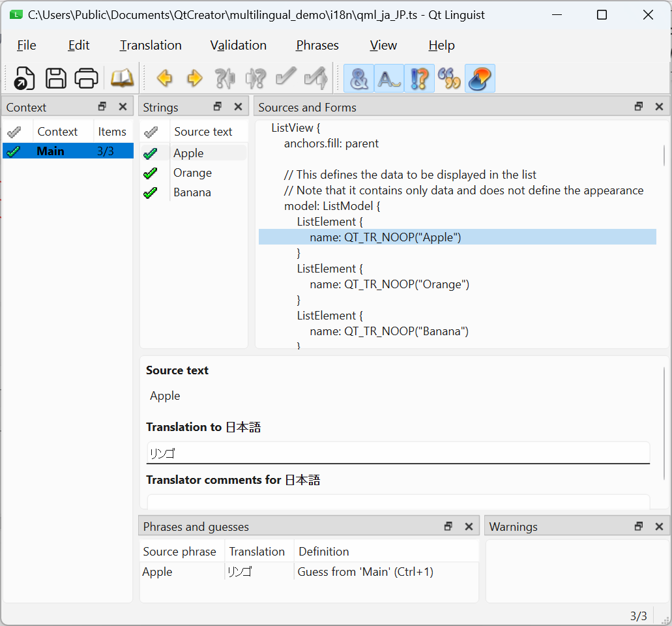Click the Print toolbar icon
This screenshot has width=672, height=626.
pos(86,78)
